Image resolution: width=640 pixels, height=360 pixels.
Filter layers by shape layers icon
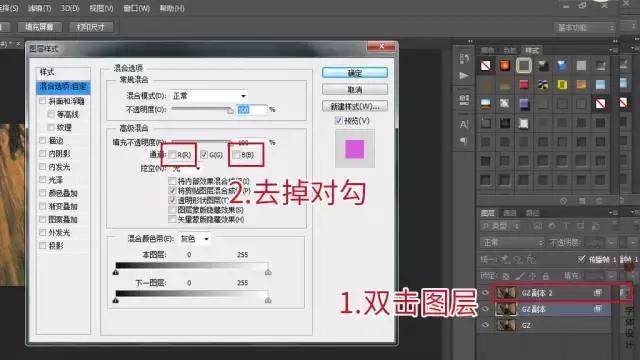[x=580, y=226]
